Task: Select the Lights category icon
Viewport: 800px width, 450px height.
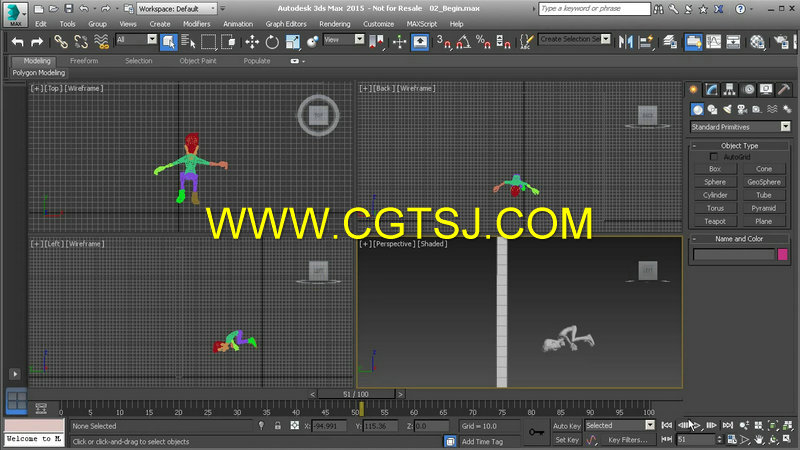Action: click(727, 109)
